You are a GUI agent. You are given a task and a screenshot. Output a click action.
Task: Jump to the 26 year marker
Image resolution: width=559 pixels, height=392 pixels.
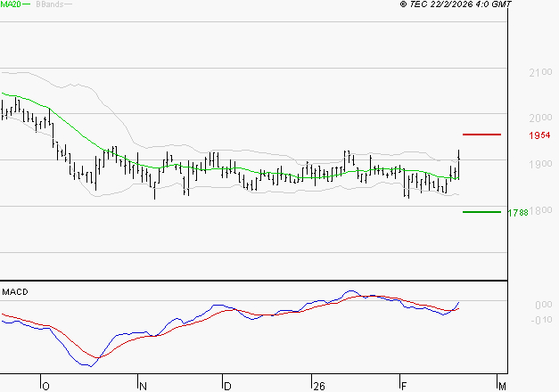pyautogui.click(x=318, y=386)
